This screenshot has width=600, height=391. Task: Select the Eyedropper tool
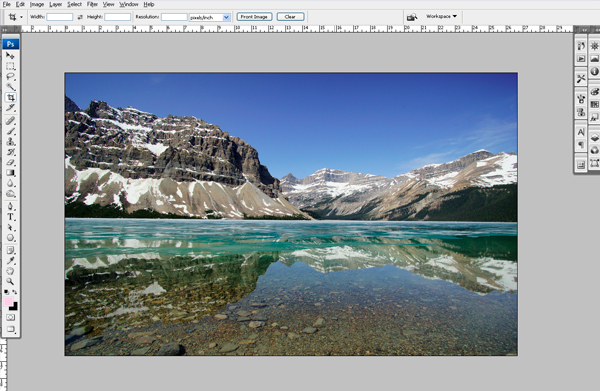coord(10,261)
